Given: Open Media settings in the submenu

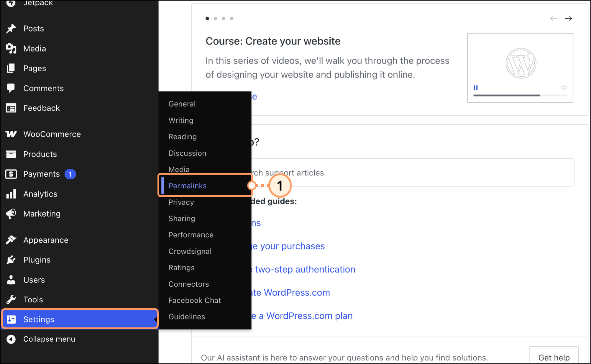Looking at the screenshot, I should (179, 169).
